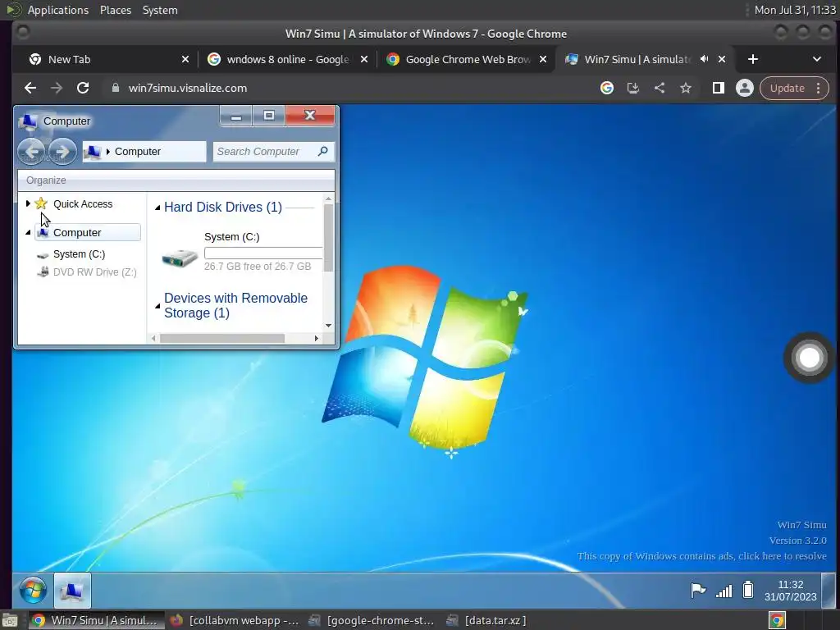Reload the win7simu page
840x630 pixels.
[x=83, y=88]
